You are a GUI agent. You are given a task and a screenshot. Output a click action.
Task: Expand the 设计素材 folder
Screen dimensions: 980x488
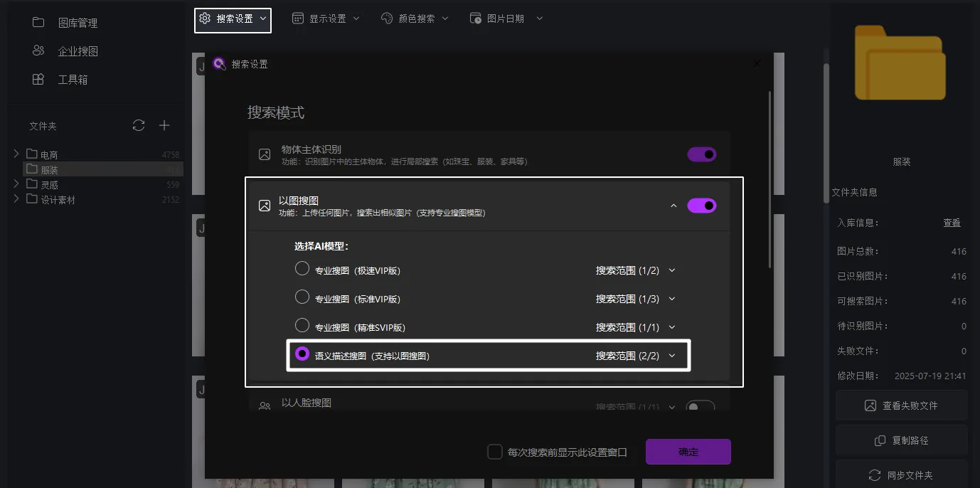[x=16, y=199]
